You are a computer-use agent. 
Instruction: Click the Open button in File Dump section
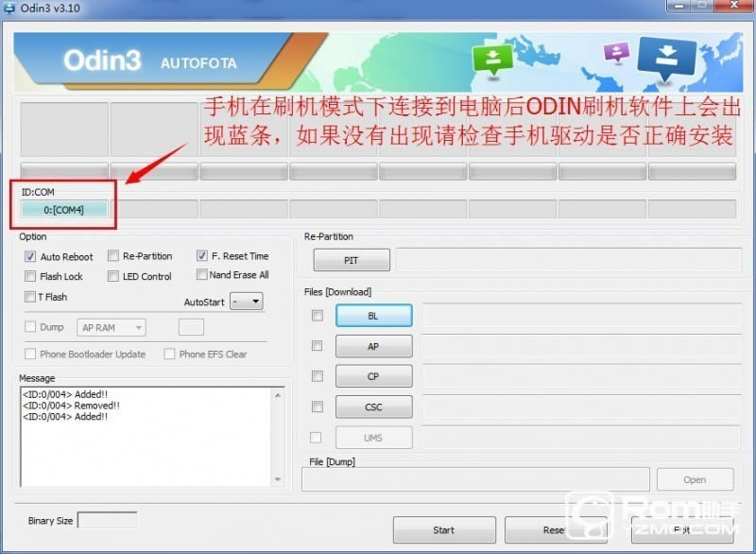pos(695,479)
